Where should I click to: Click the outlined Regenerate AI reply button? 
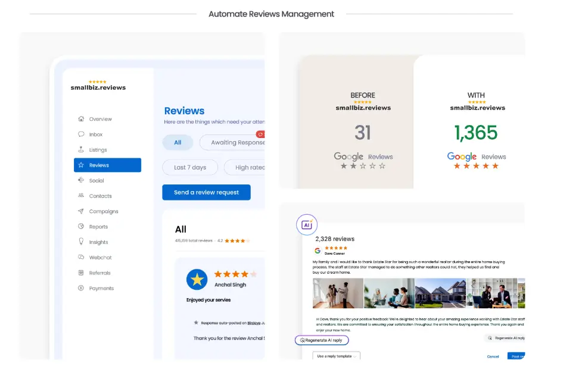point(322,340)
